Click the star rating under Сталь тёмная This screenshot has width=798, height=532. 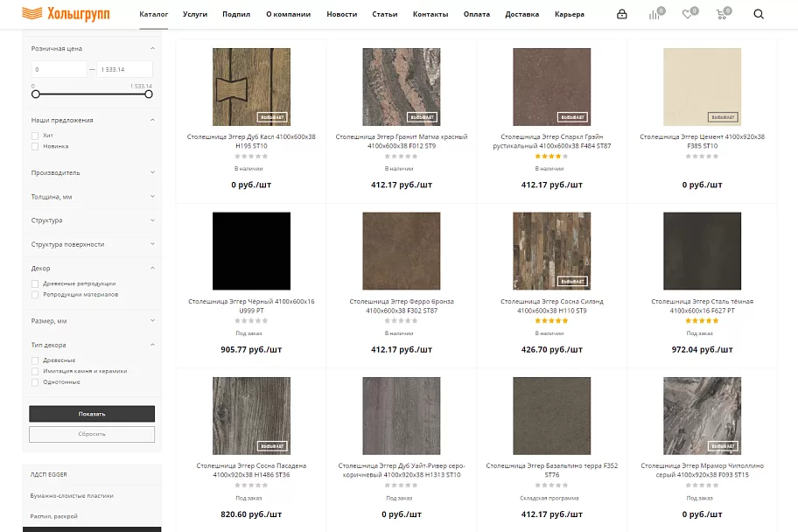pyautogui.click(x=702, y=321)
